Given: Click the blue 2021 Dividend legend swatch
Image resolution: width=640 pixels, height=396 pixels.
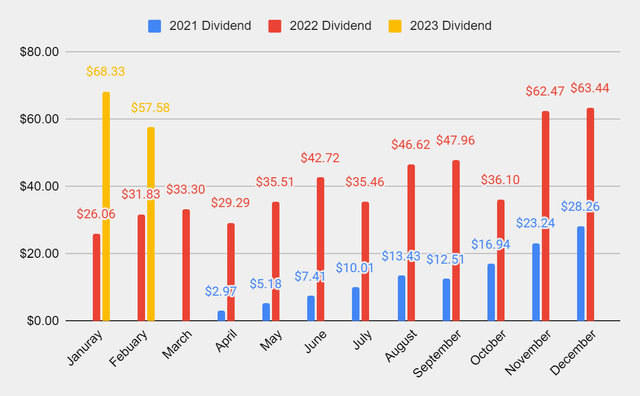Looking at the screenshot, I should [154, 26].
